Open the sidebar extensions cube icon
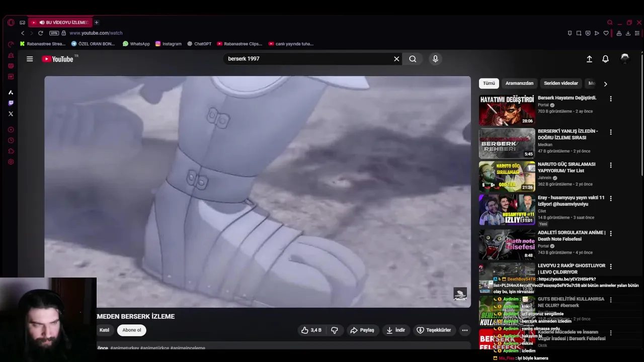The width and height of the screenshot is (644, 362). (11, 151)
